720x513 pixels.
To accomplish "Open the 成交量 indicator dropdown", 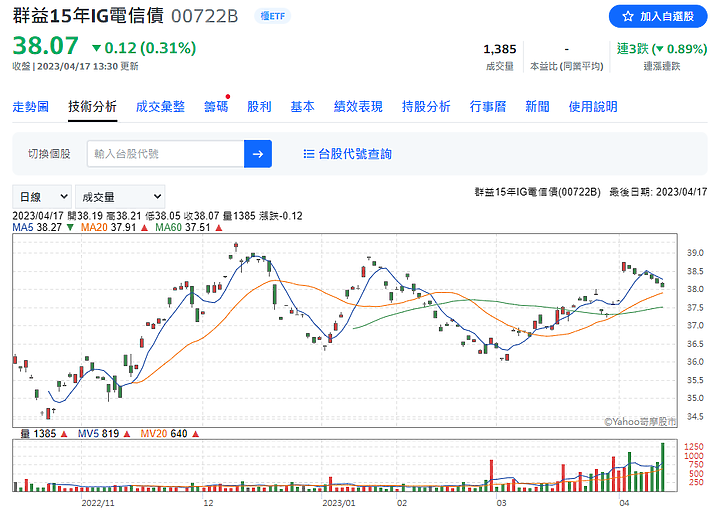I will pyautogui.click(x=120, y=197).
